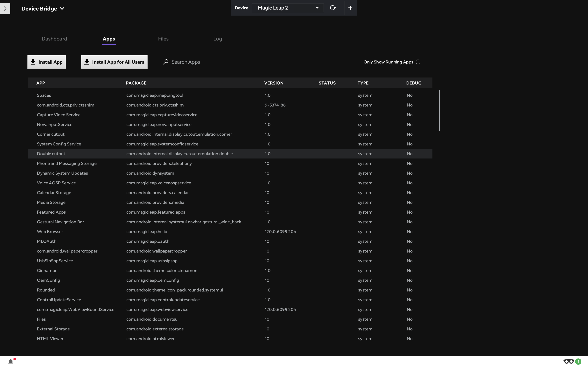The height and width of the screenshot is (368, 588).
Task: Sort by the DEBUG column header
Action: click(414, 83)
